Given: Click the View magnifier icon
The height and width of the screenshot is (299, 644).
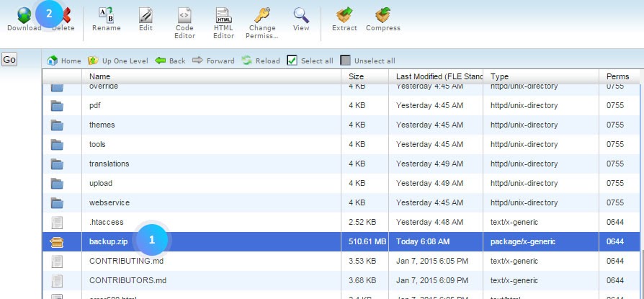Looking at the screenshot, I should (x=301, y=15).
